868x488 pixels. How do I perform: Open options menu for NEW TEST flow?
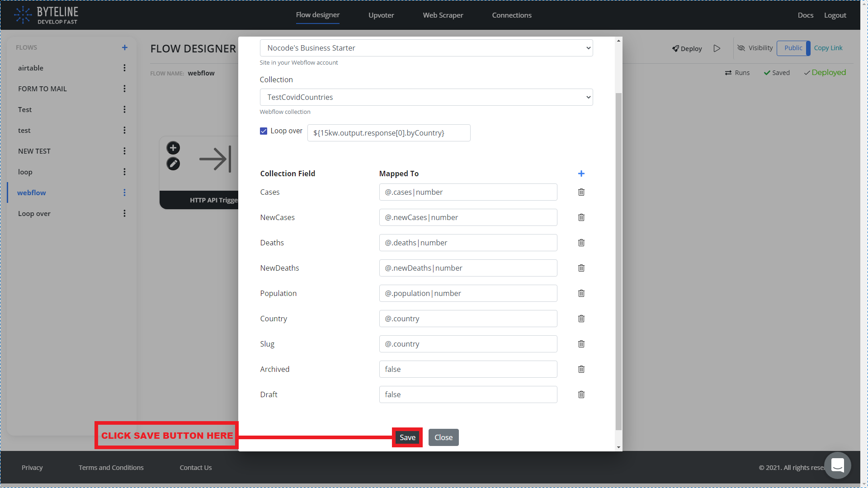point(124,151)
